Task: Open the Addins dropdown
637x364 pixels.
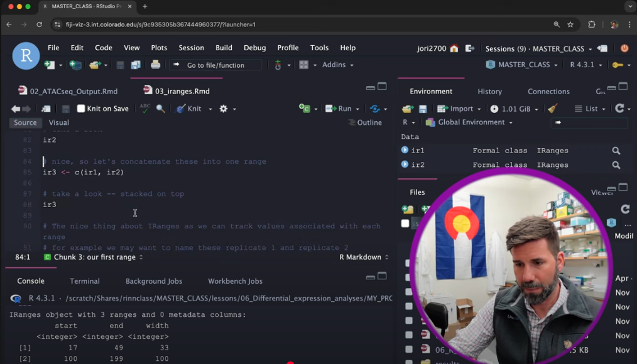Action: click(x=337, y=65)
